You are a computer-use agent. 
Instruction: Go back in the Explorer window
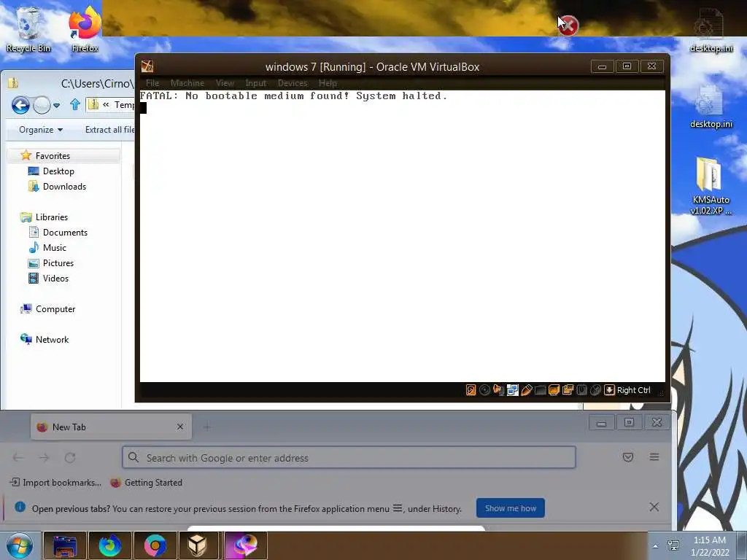(x=20, y=105)
